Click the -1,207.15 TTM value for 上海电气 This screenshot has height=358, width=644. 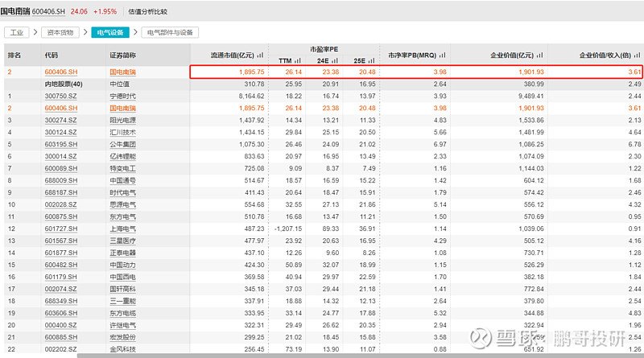pyautogui.click(x=288, y=228)
